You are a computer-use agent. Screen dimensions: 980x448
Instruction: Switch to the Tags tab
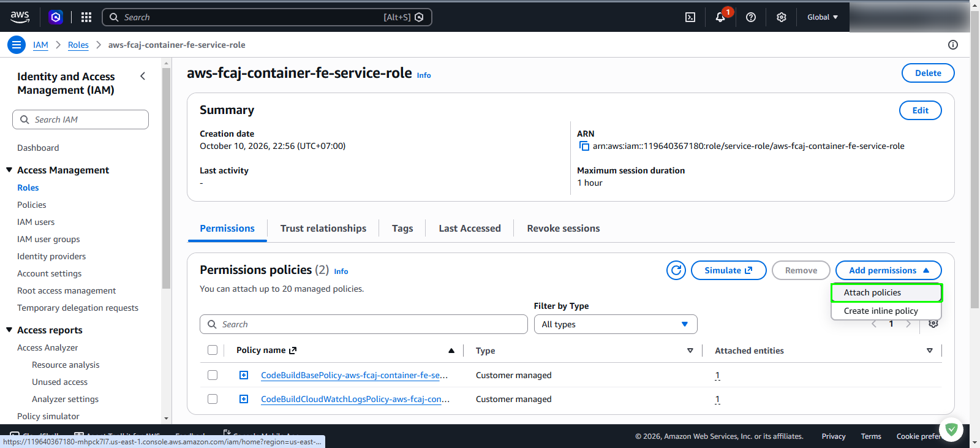(x=402, y=228)
